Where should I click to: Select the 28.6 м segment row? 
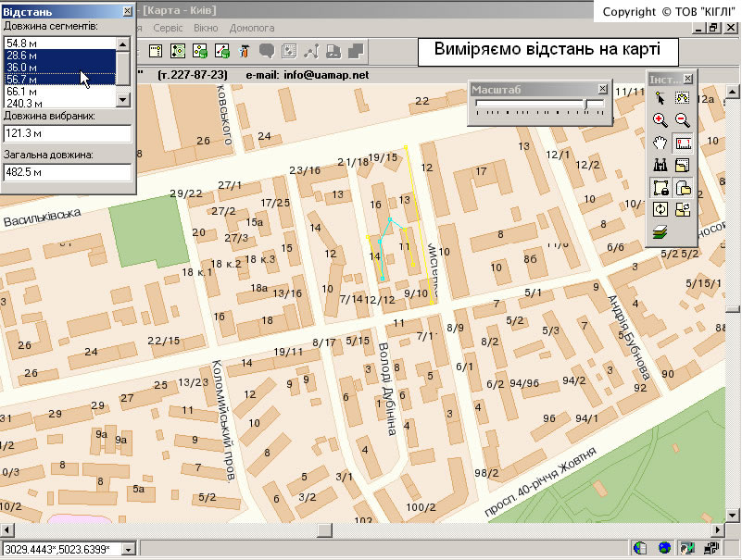tap(59, 56)
